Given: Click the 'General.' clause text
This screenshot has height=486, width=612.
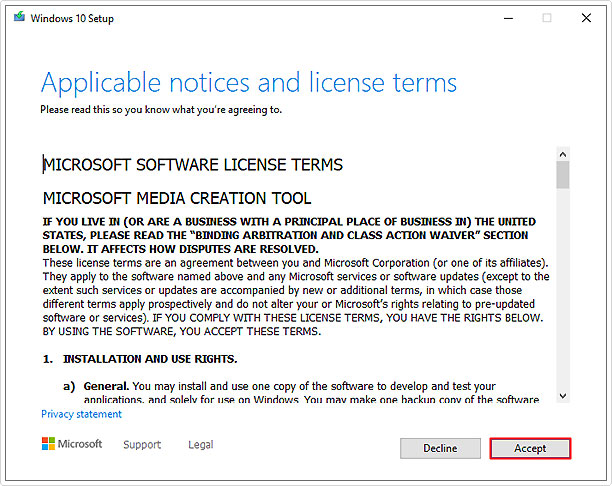Looking at the screenshot, I should 106,386.
